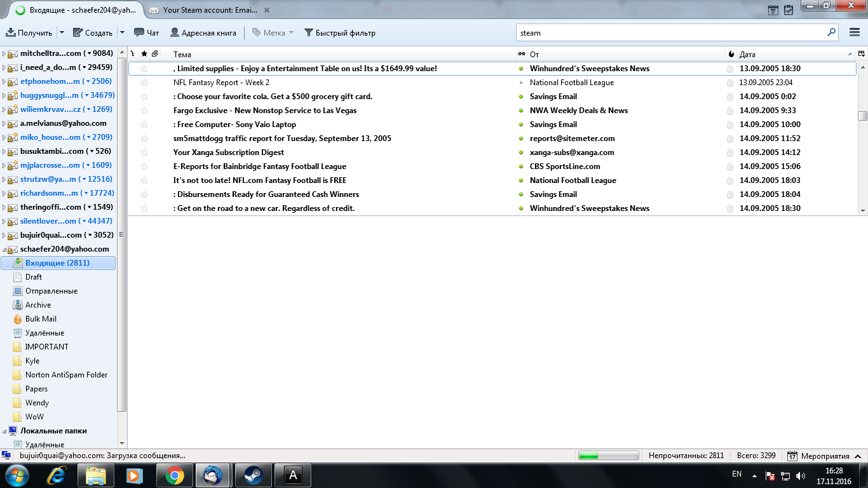868x488 pixels.
Task: Star the 'It's not too late! NFL.com' message
Action: (144, 180)
